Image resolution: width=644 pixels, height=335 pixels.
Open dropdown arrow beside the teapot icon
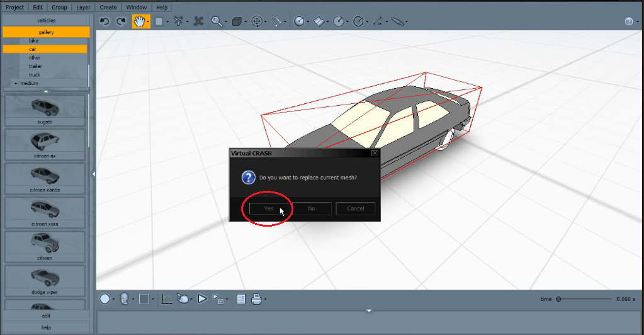pyautogui.click(x=191, y=299)
